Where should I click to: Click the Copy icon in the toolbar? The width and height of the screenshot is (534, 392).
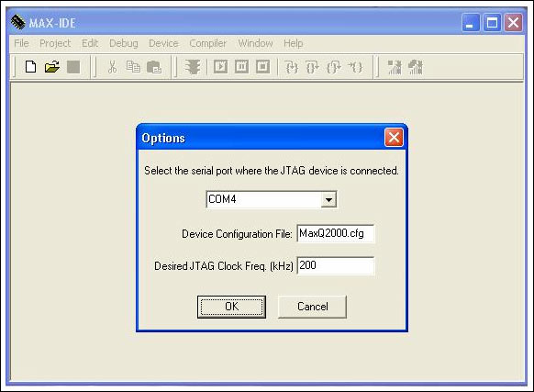click(133, 67)
